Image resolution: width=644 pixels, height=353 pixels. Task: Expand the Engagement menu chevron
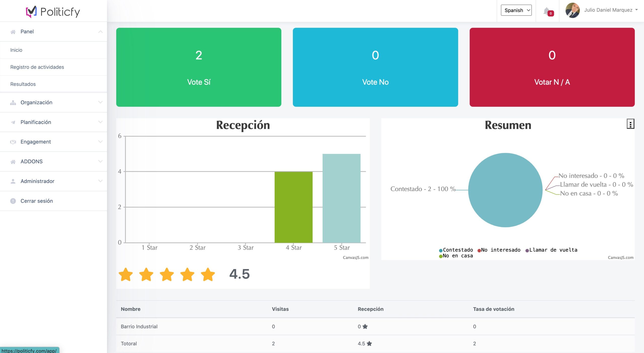[x=100, y=142]
